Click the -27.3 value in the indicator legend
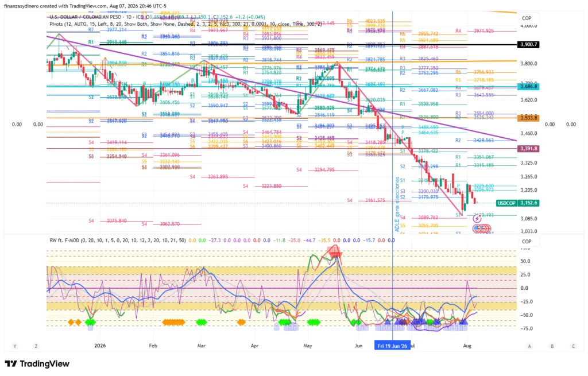The width and height of the screenshot is (588, 376). click(x=215, y=241)
